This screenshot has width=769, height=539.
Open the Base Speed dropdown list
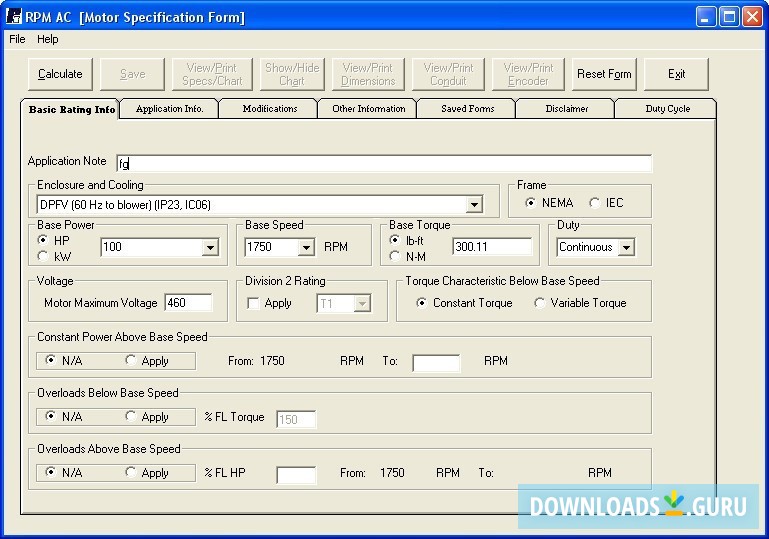click(x=305, y=247)
